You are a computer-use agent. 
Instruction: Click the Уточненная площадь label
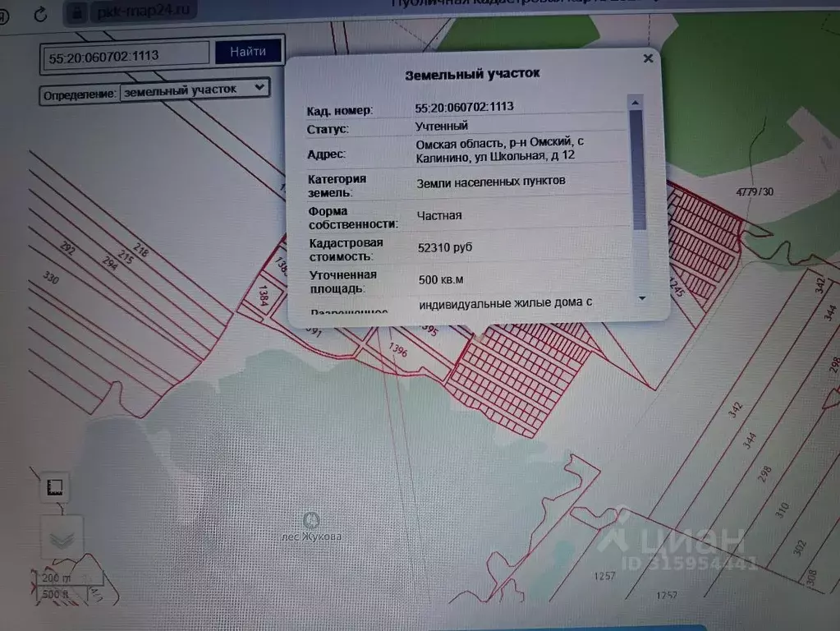pyautogui.click(x=343, y=282)
